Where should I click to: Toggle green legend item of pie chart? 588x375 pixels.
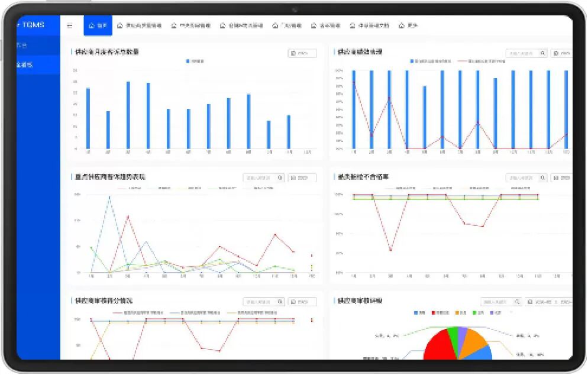pos(478,312)
